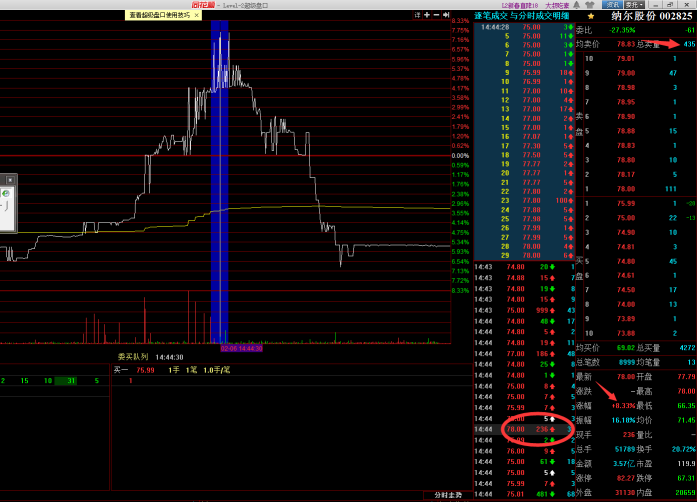Viewport: 697px width, 502px height.
Task: Click the yellow star favorite icon
Action: coord(591,16)
